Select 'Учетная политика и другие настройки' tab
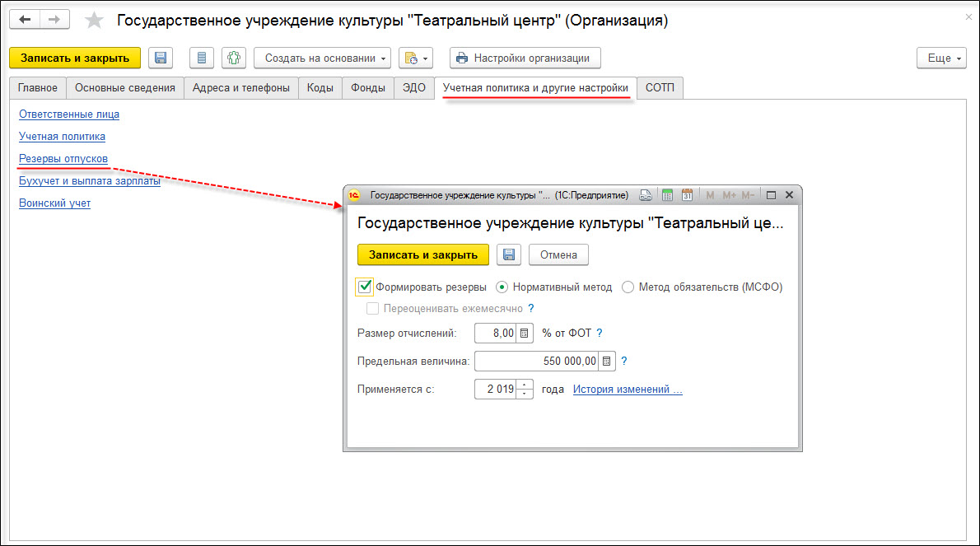This screenshot has width=980, height=546. pos(535,88)
